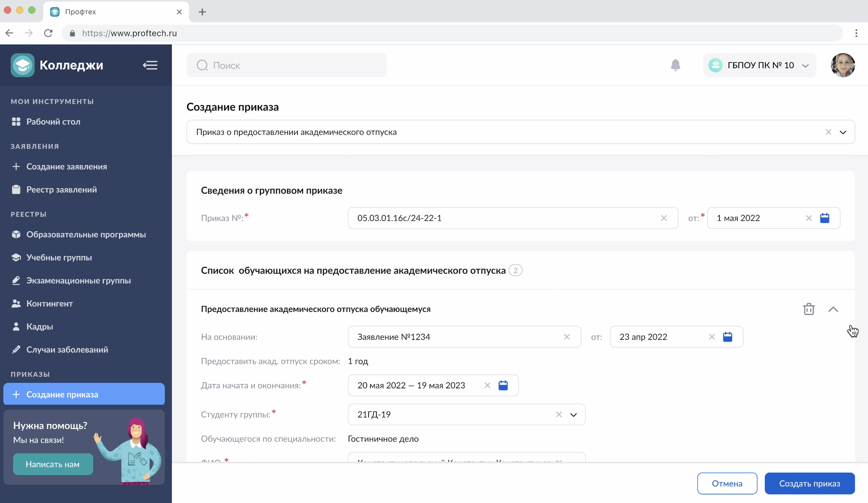
Task: Click the Поиск search field
Action: coord(286,65)
